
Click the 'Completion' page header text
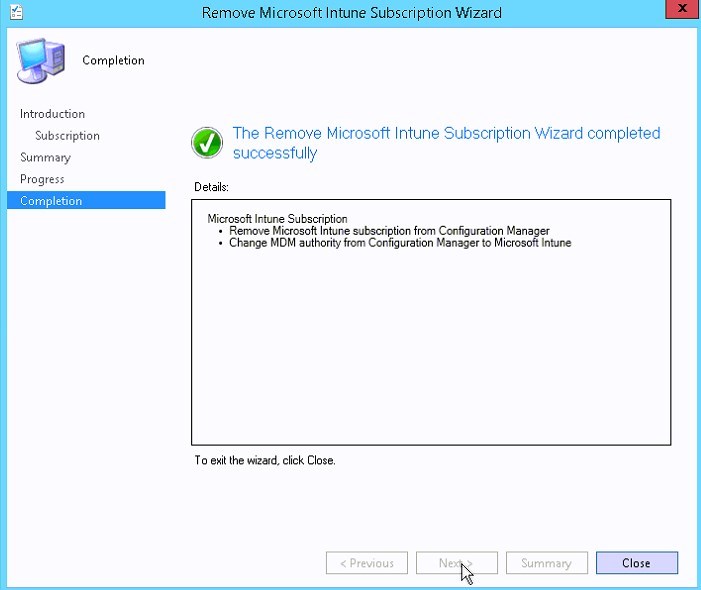(x=114, y=60)
